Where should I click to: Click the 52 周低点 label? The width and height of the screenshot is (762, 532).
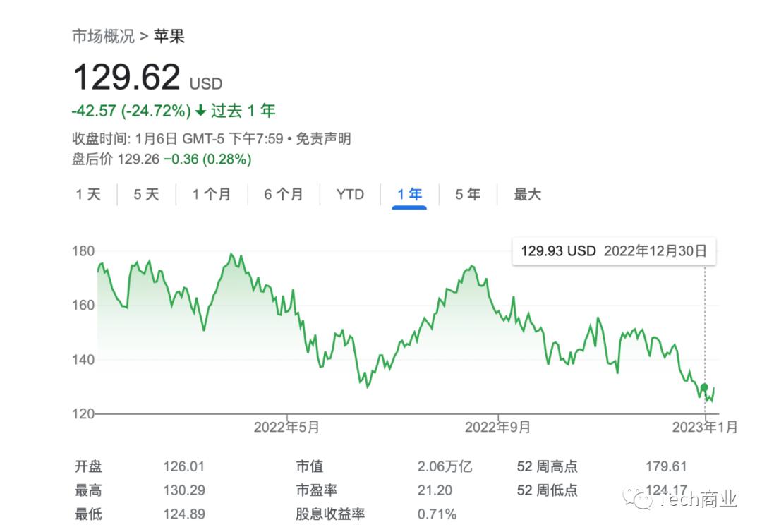point(548,490)
